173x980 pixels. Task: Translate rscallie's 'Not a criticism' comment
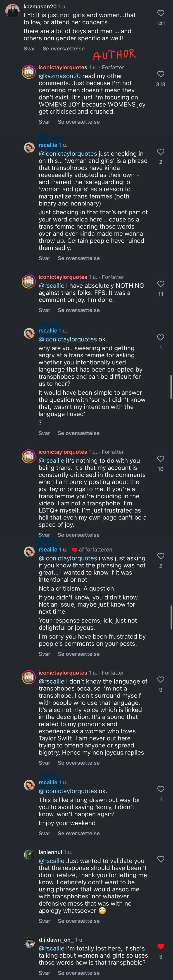[x=78, y=654]
